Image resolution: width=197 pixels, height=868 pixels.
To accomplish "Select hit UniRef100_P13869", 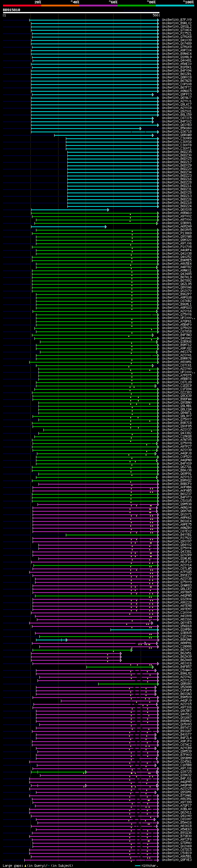I will [x=177, y=233].
